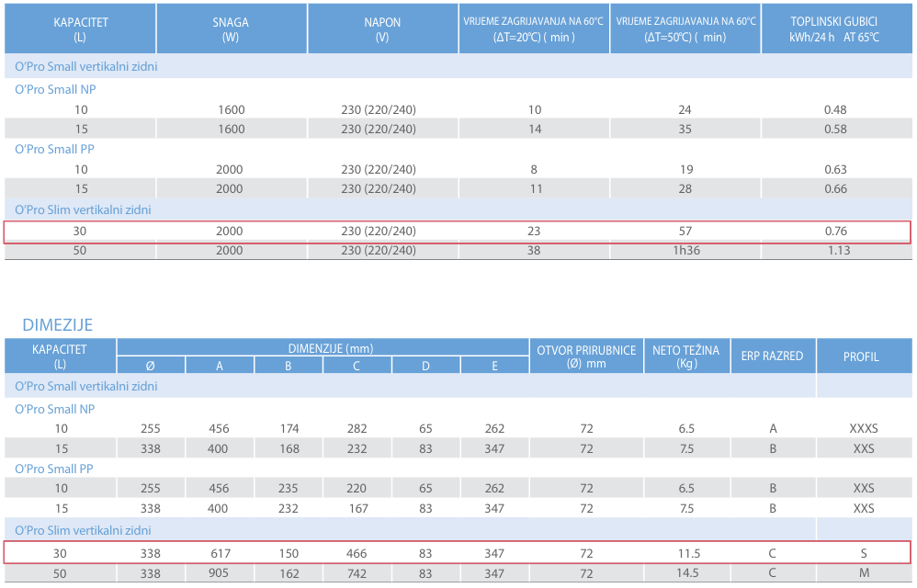Select the 905 dimension value
The image size is (917, 588).
[219, 573]
